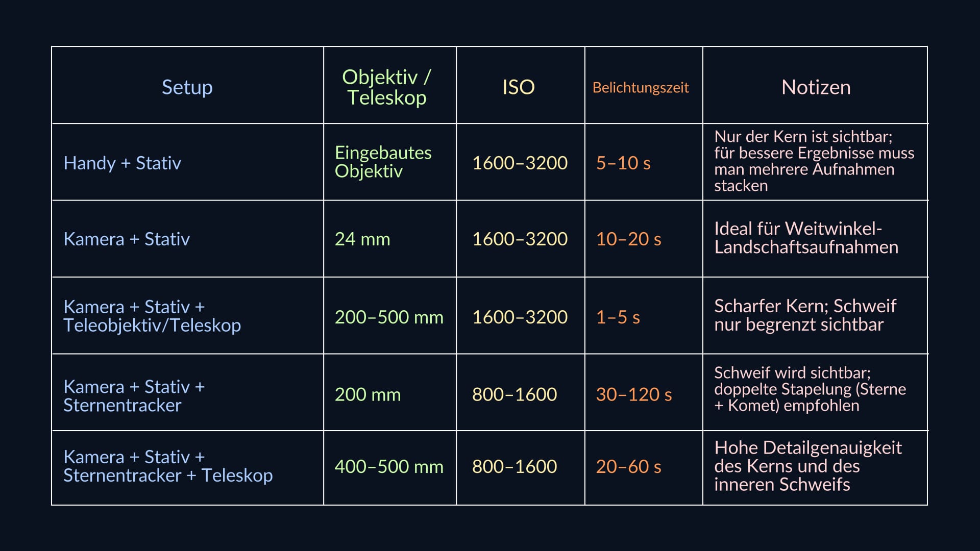
Task: Click the 20–60 s exposure cell
Action: pyautogui.click(x=628, y=466)
